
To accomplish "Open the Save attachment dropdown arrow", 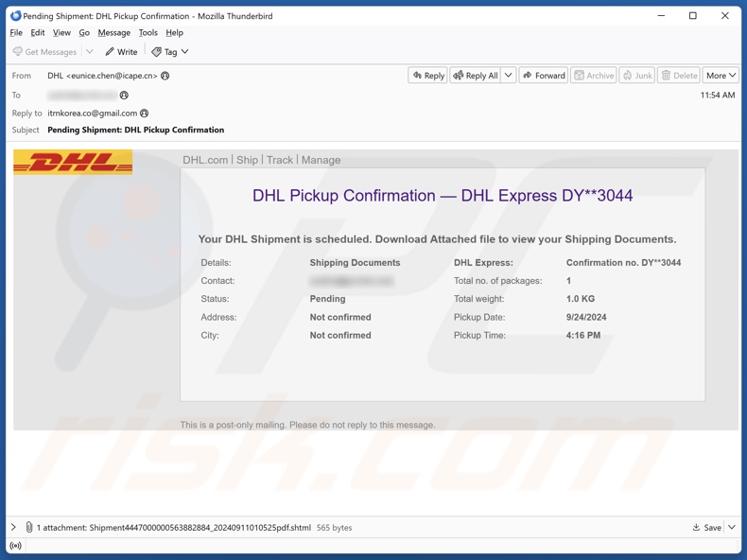I will [732, 527].
